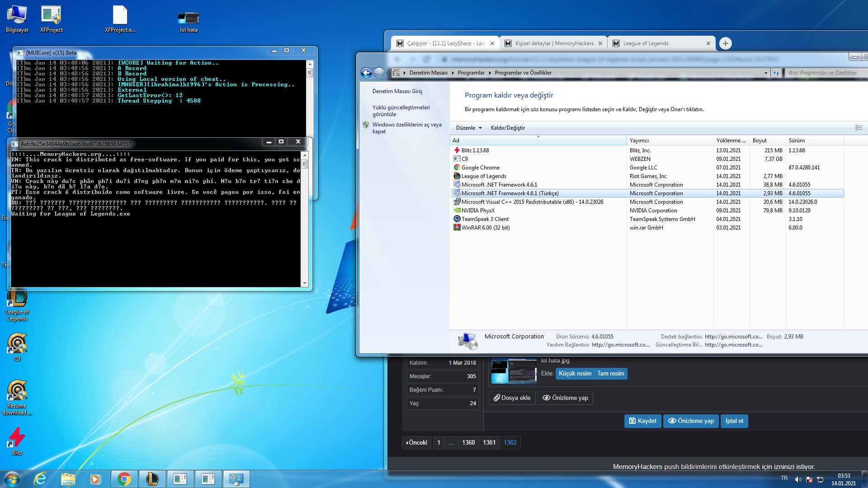
Task: Launch the C9 desktop shortcut
Action: (x=17, y=347)
